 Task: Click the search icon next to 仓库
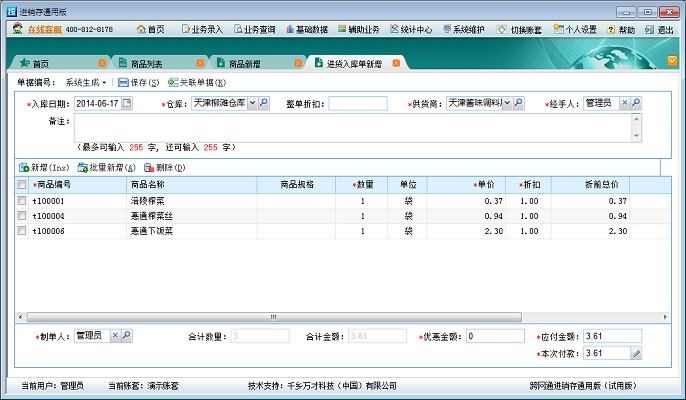(265, 103)
